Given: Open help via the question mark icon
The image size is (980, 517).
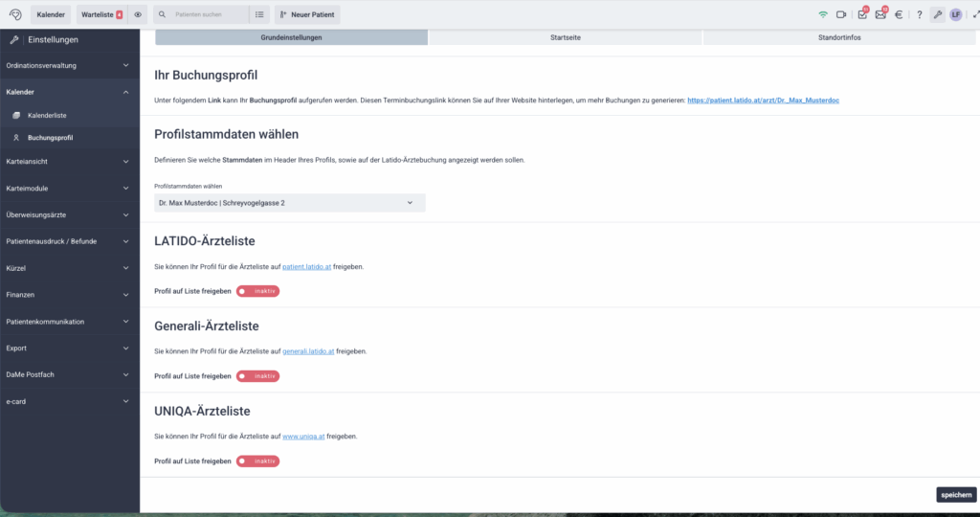Looking at the screenshot, I should (x=919, y=14).
